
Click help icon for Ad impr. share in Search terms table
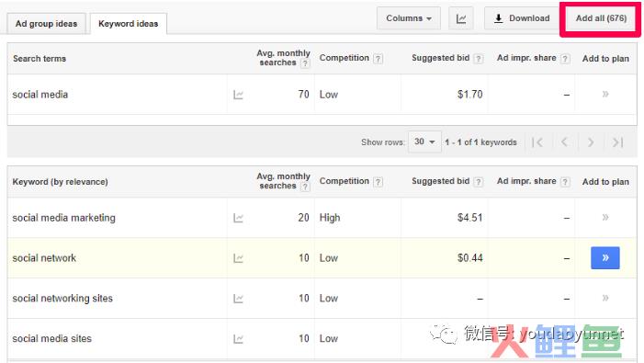565,59
